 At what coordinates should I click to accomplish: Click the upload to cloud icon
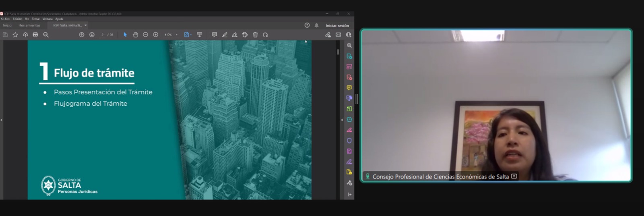25,35
